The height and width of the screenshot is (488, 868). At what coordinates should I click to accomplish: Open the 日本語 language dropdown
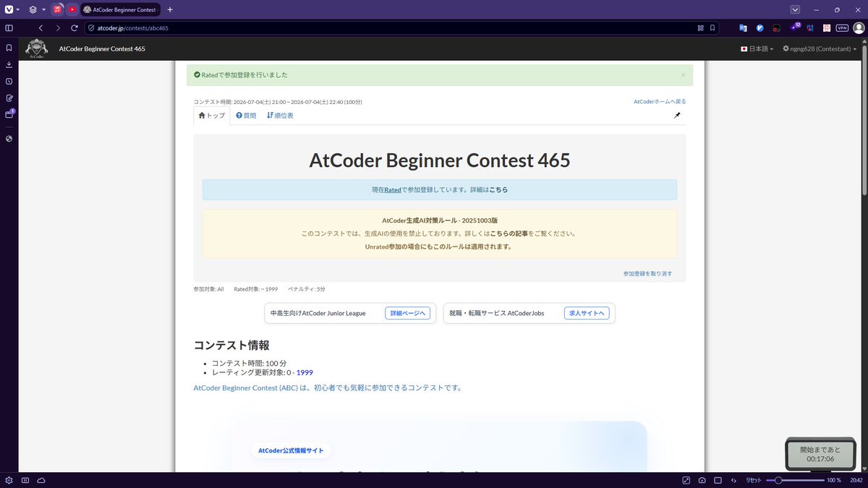coord(757,48)
